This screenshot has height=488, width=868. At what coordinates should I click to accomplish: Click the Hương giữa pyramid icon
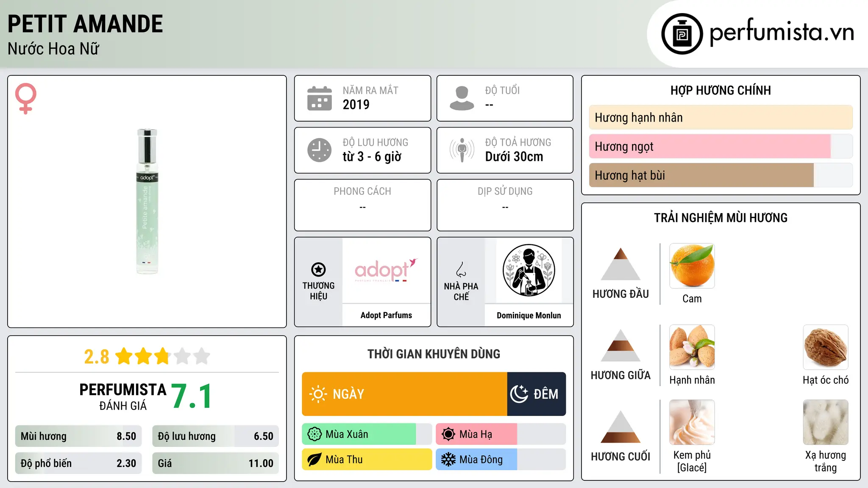click(621, 345)
